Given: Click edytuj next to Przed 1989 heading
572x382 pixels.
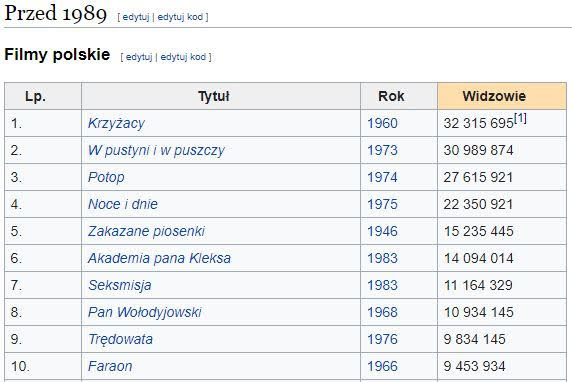Looking at the screenshot, I should [x=136, y=17].
